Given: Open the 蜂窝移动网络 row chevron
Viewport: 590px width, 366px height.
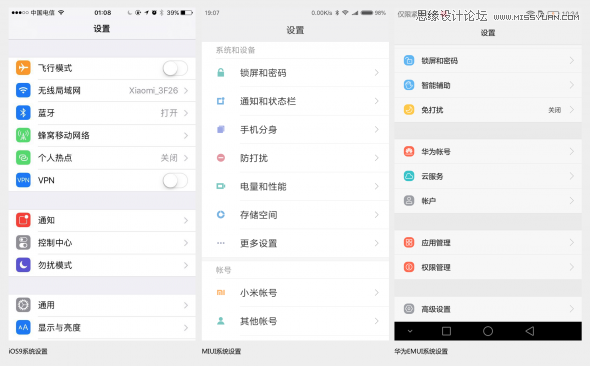Looking at the screenshot, I should 186,135.
